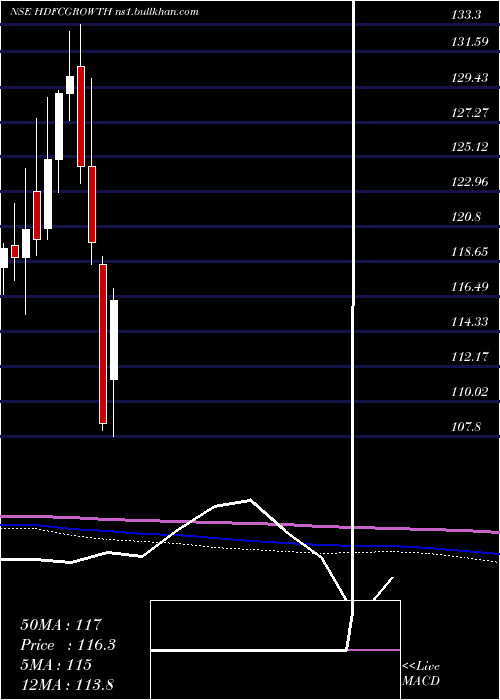
Task: Select the 131.59 price axis label
Action: tap(469, 43)
